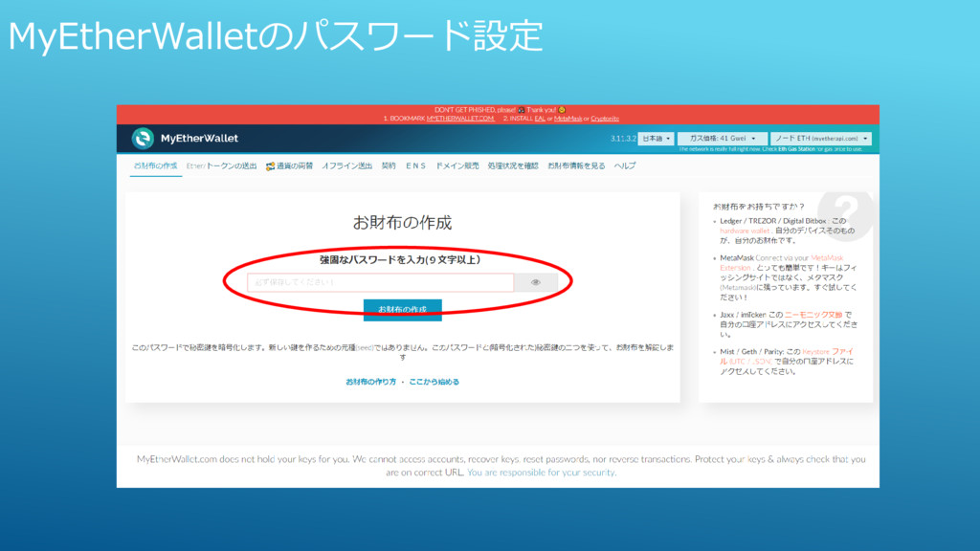Screen dimensions: 980x551
Task: Click the Keystore ファイル link
Action: coord(787,356)
